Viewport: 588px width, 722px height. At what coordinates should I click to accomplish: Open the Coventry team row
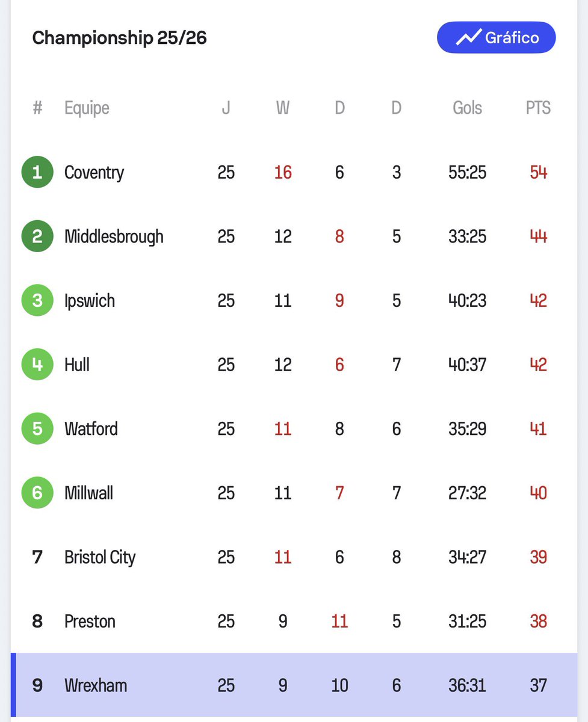[x=294, y=173]
